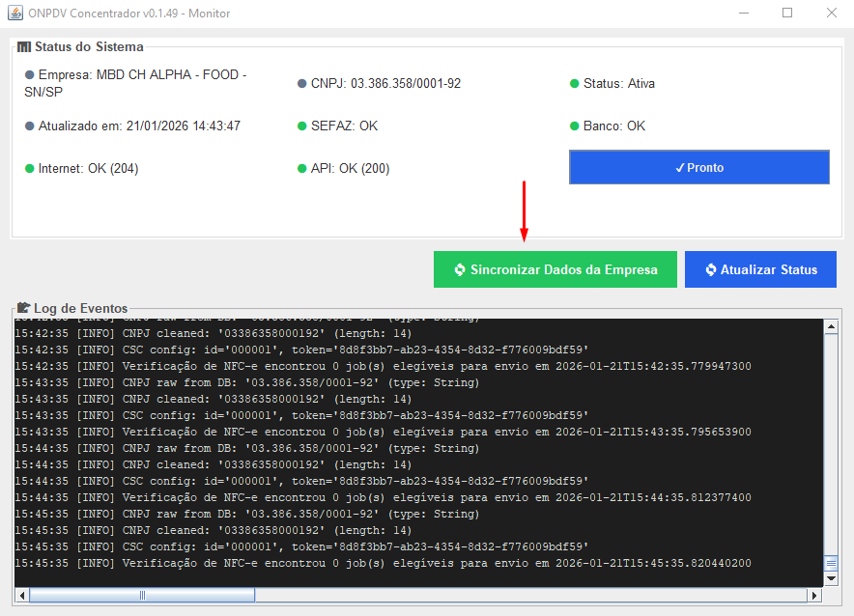This screenshot has width=854, height=616.
Task: Click the Log de Eventos folder icon
Action: [24, 308]
